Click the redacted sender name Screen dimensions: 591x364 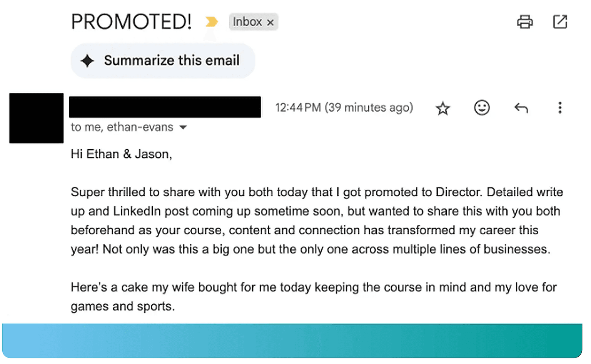(x=165, y=107)
